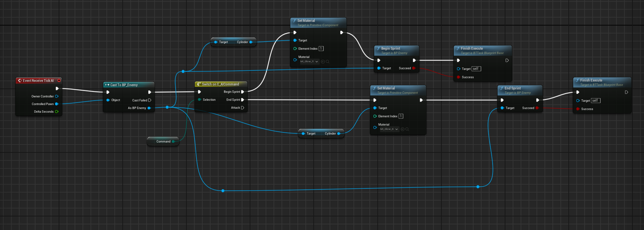Select the Command variable node
Screen dimensions: 644x230
pos(163,142)
